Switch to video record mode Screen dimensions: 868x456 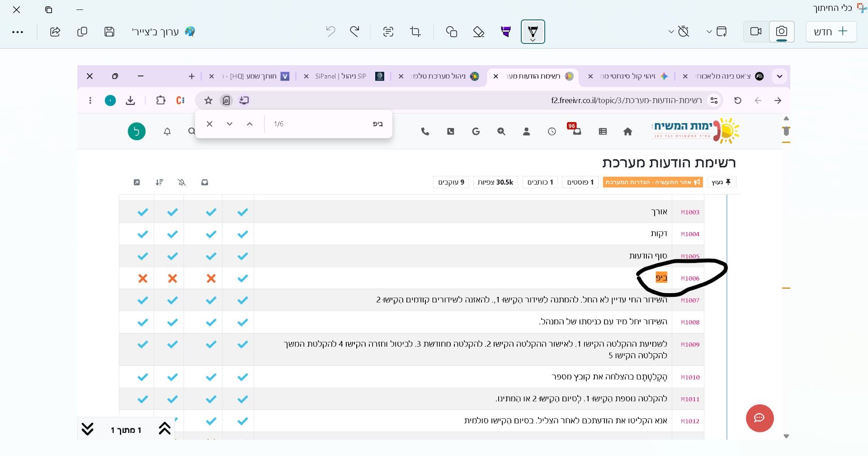coord(756,32)
